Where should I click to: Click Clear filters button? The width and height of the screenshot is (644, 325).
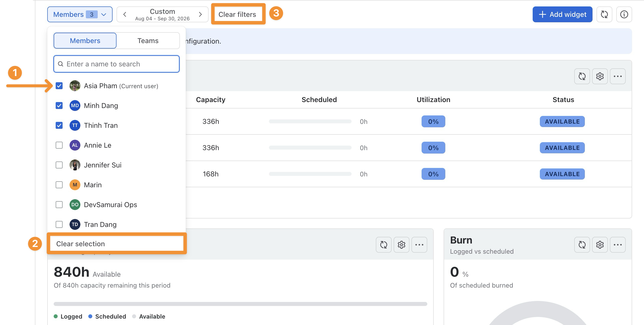(237, 15)
